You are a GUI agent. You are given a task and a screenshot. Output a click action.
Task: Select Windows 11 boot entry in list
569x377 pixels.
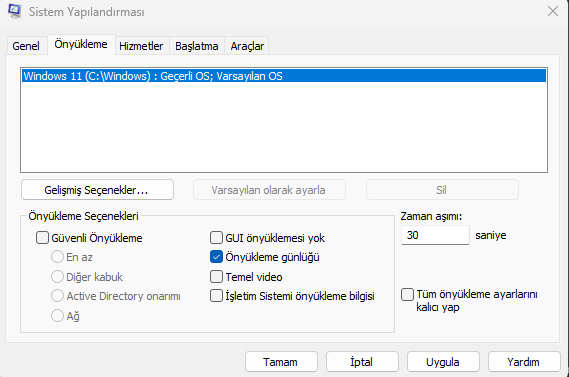(284, 76)
